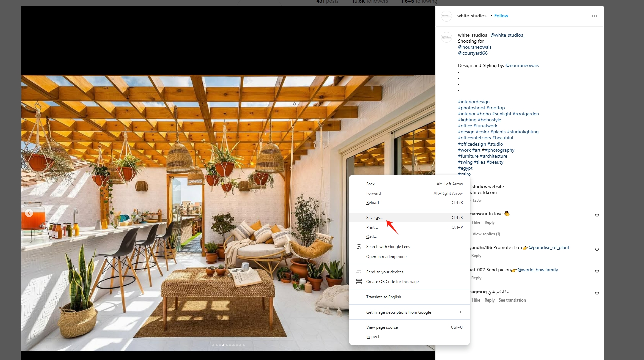644x360 pixels.
Task: Open the #bohostyle hashtag
Action: coord(489,120)
